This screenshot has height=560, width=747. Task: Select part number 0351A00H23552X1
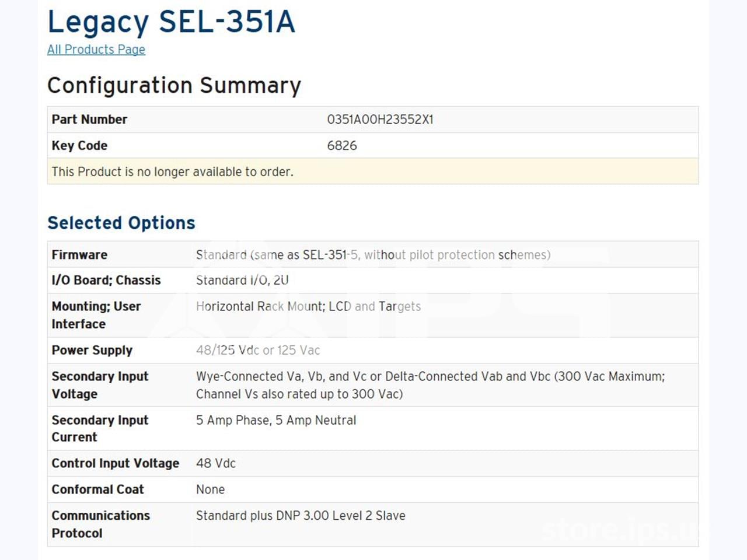pos(380,120)
